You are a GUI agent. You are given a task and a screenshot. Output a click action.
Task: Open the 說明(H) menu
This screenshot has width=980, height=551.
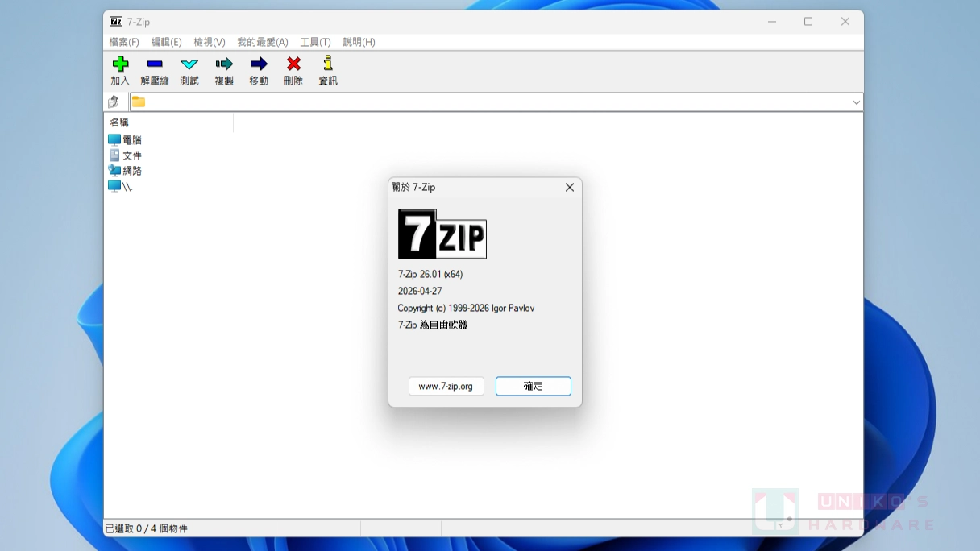[x=359, y=42]
